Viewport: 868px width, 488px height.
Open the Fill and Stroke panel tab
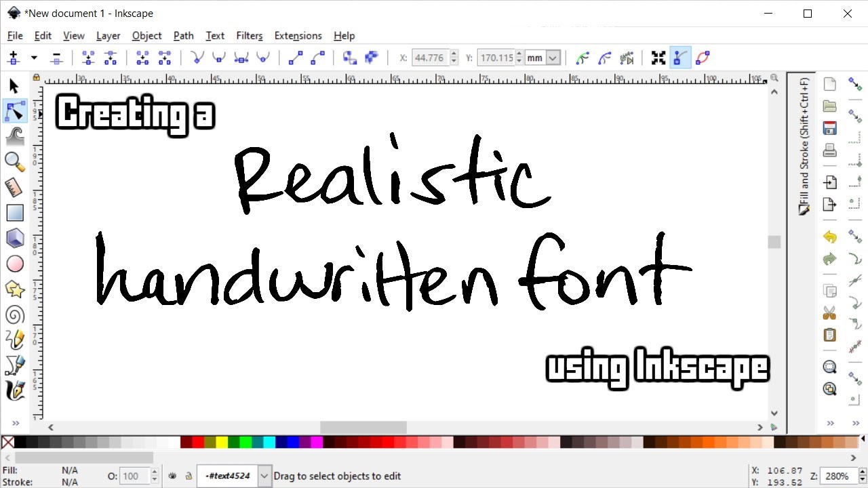(x=804, y=145)
